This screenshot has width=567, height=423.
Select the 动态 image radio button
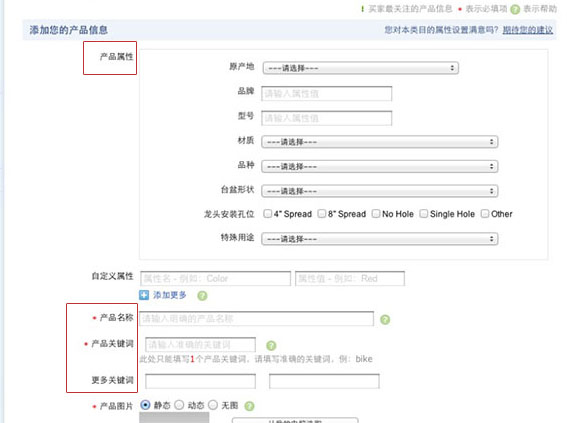pos(179,405)
